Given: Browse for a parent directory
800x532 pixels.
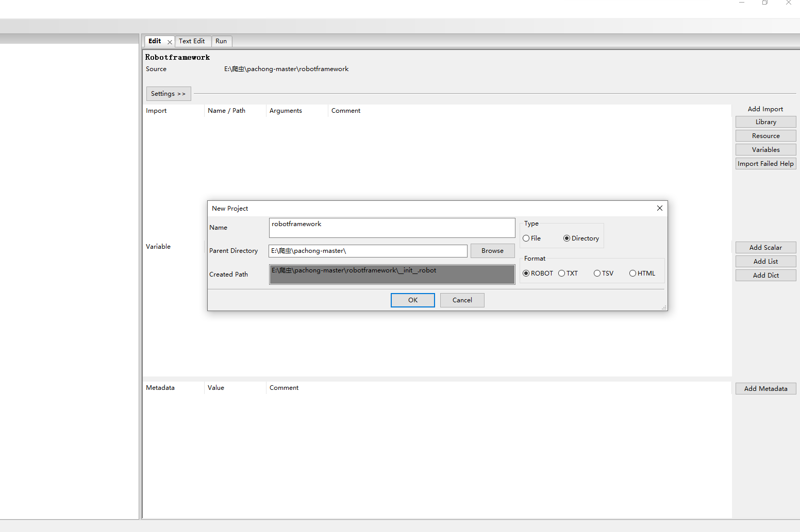Looking at the screenshot, I should (x=493, y=251).
